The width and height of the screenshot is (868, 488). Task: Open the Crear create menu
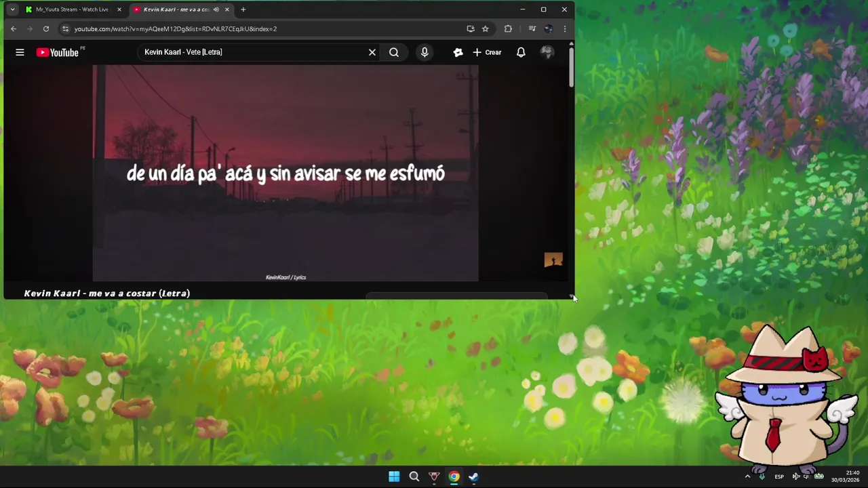tap(488, 52)
